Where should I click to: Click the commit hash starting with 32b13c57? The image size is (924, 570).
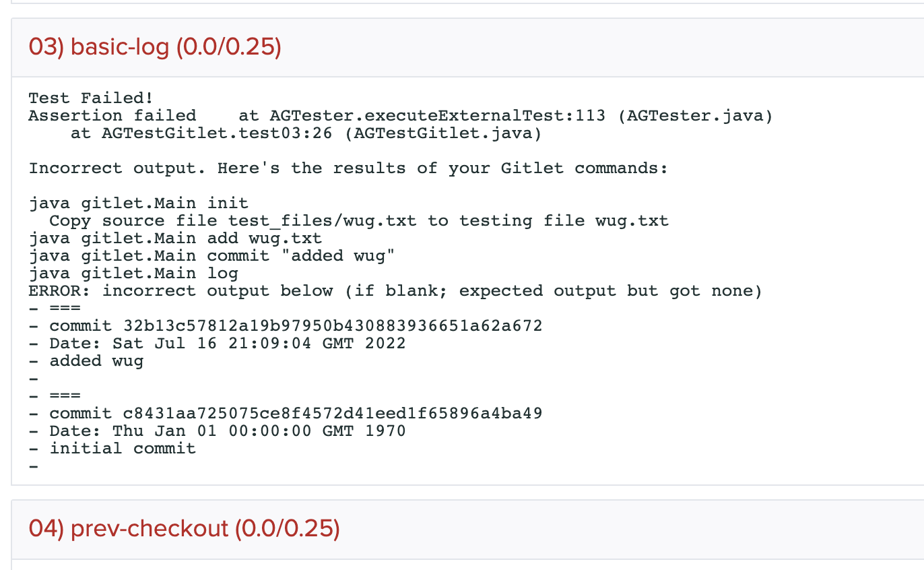pos(333,326)
